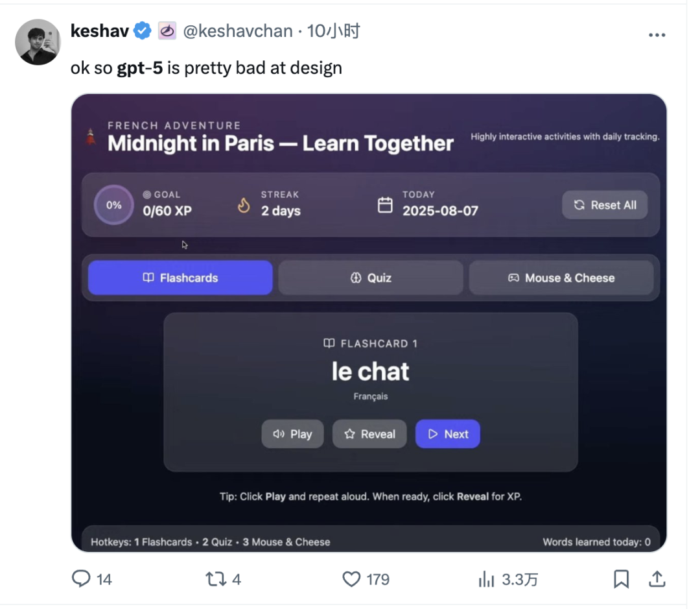Retweet this post via retweet icon

pos(216,579)
